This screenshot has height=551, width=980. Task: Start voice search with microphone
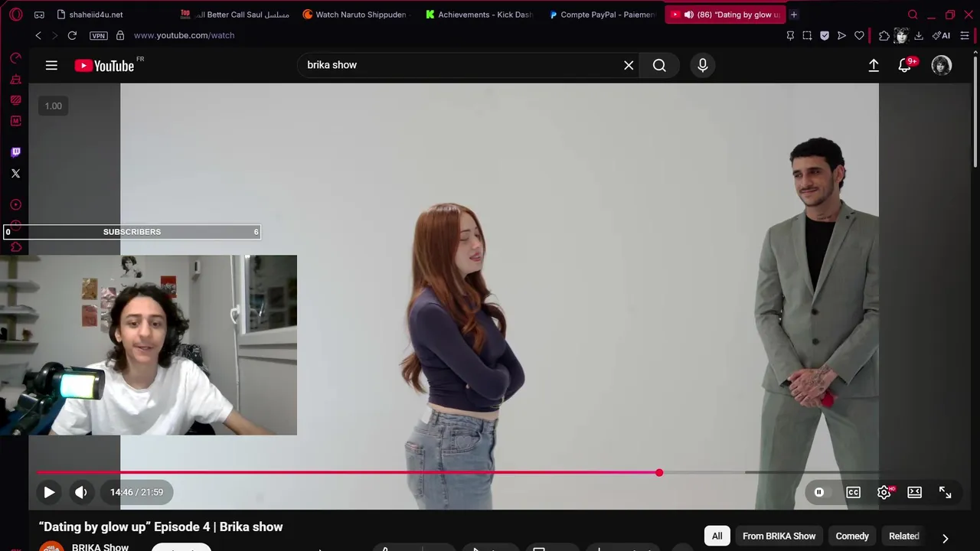click(x=703, y=66)
